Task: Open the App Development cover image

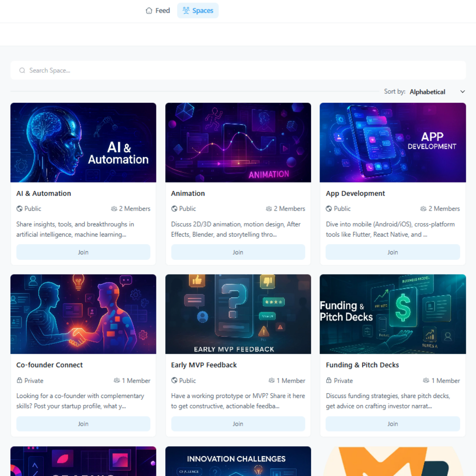Action: pos(393,142)
